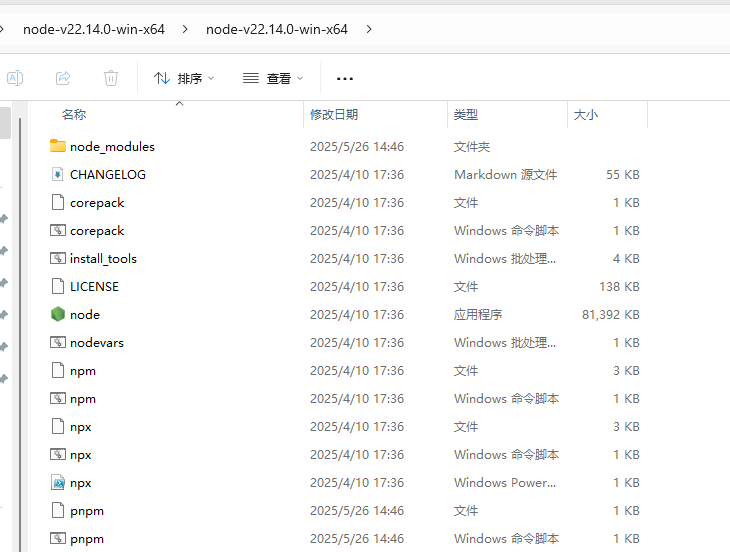Expand chevron between the two breadcrumb folders

(185, 29)
